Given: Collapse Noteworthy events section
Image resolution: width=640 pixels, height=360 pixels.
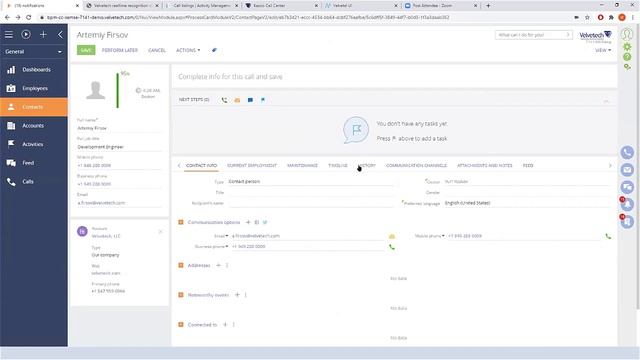Looking at the screenshot, I should click(181, 295).
